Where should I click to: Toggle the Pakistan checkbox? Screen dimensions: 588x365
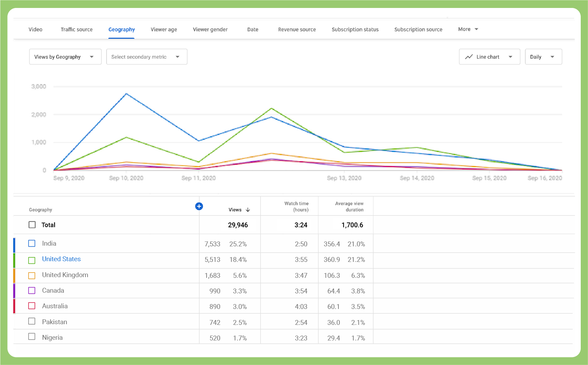tap(32, 321)
